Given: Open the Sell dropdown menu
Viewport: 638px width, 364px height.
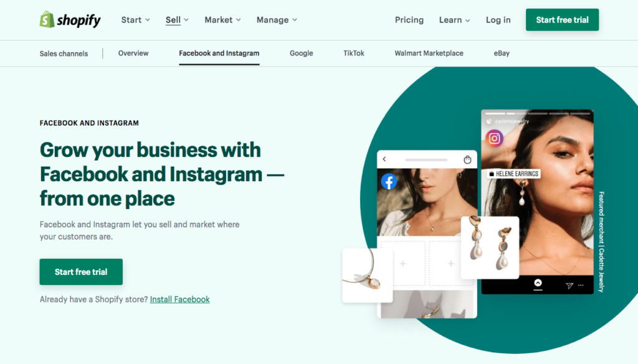Looking at the screenshot, I should point(177,20).
